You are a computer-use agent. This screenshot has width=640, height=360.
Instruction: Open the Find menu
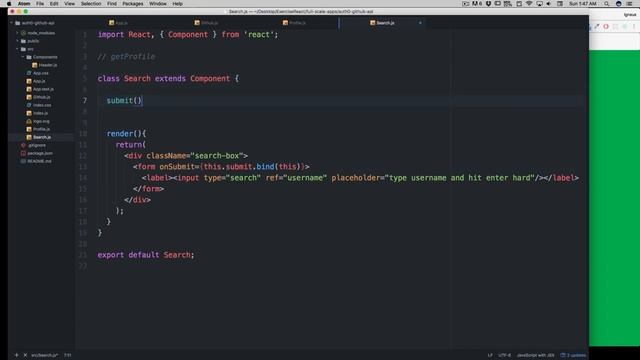[112, 4]
